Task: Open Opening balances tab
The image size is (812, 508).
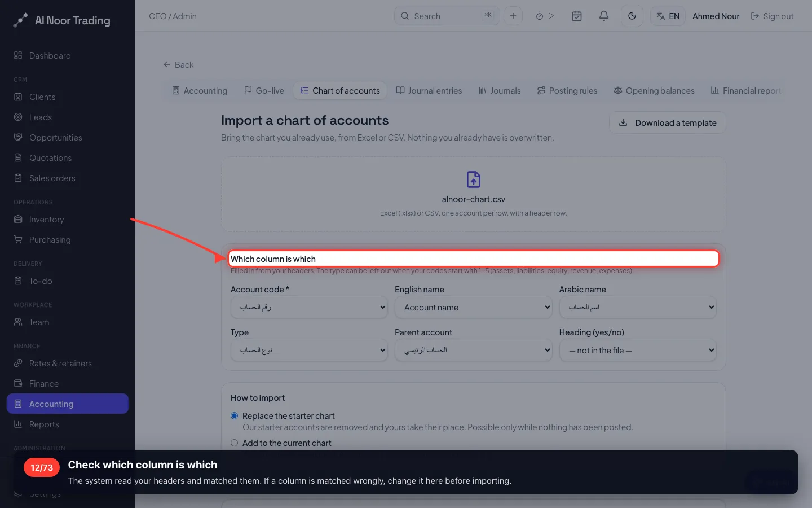Action: [x=654, y=90]
